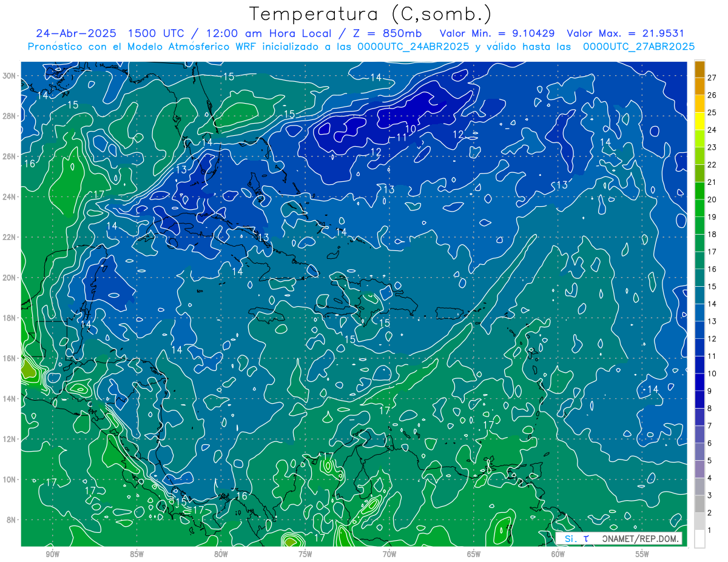Click the "14N" latitude axis label
This screenshot has width=728, height=562.
(10, 399)
